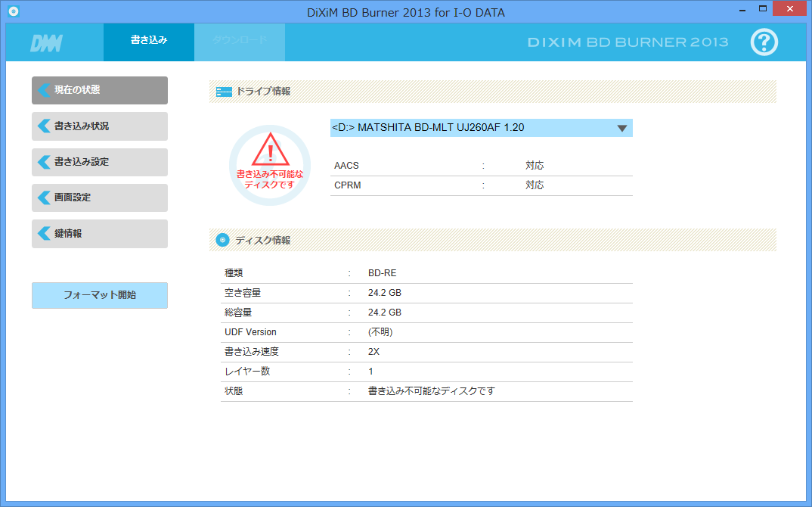Open the help question mark icon

(764, 42)
